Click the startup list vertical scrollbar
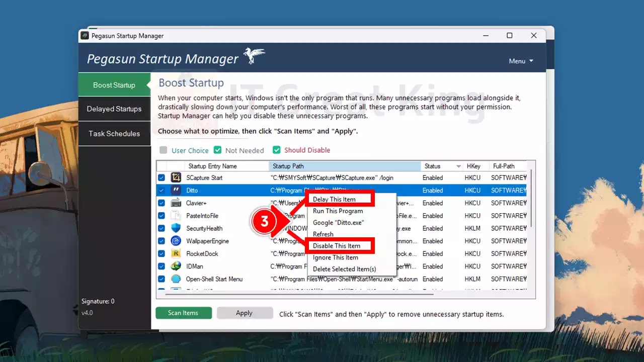Screen dimensions: 644x362 530,199
